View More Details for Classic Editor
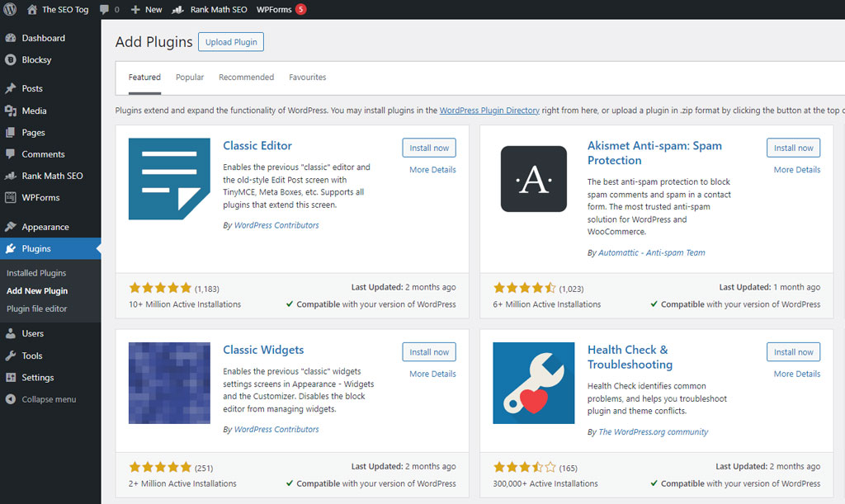The width and height of the screenshot is (845, 504). [432, 170]
